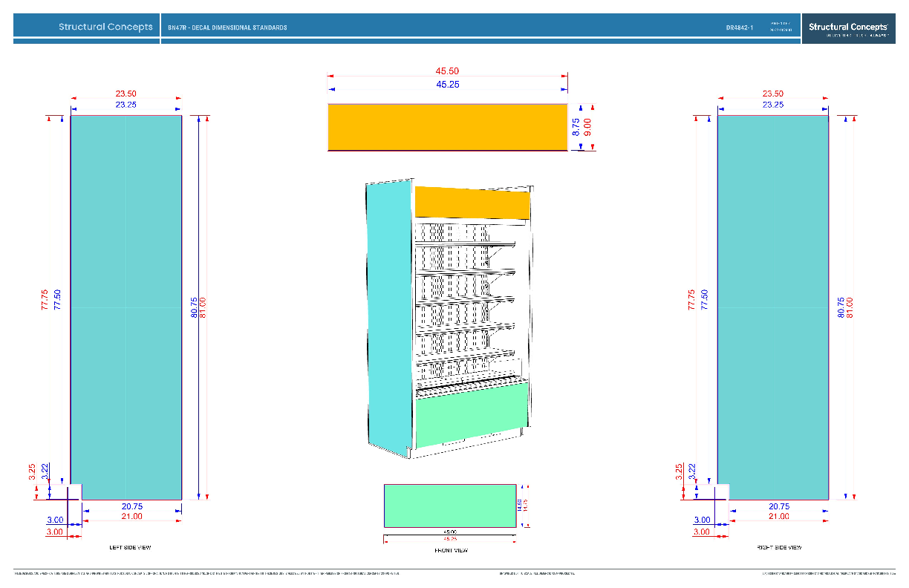The height and width of the screenshot is (588, 909).
Task: Click the left side view teal panel
Action: (x=126, y=307)
